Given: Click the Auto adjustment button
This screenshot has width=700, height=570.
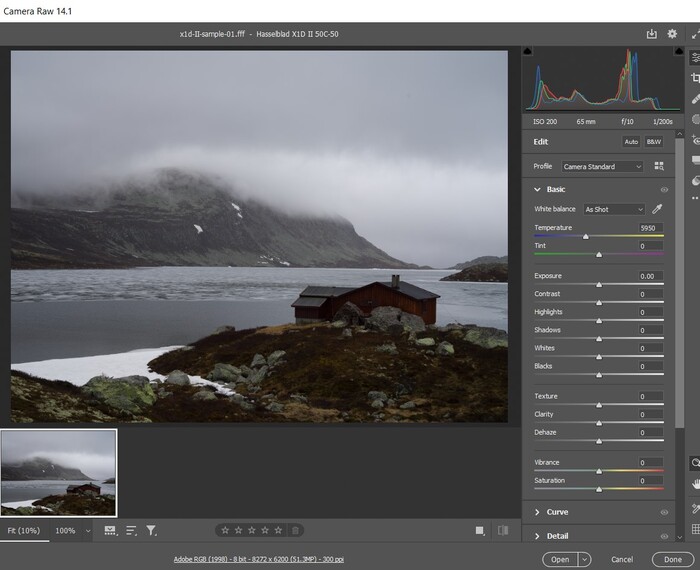Looking at the screenshot, I should pos(631,142).
